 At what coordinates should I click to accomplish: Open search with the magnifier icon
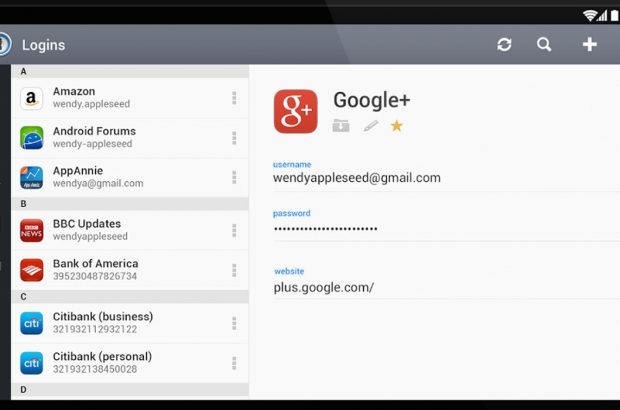[544, 44]
